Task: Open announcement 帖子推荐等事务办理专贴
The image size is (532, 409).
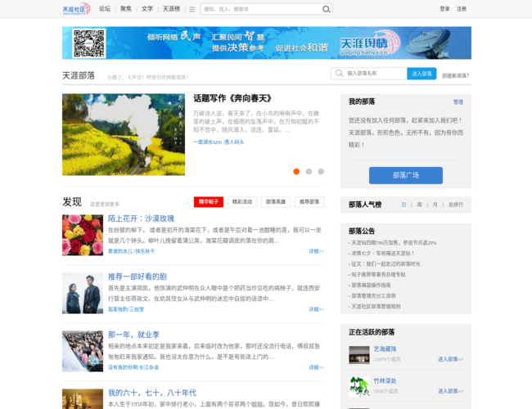Action: (x=378, y=275)
